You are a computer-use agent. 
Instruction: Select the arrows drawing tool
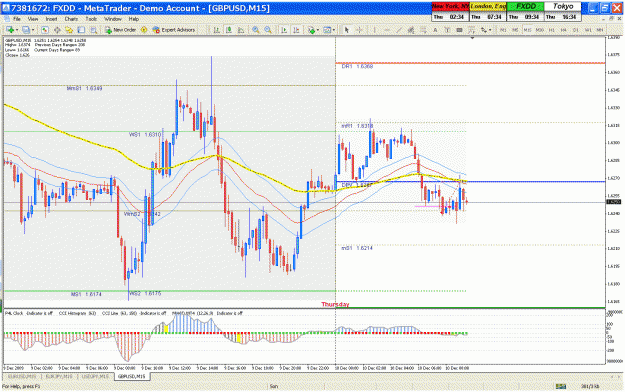pos(483,30)
